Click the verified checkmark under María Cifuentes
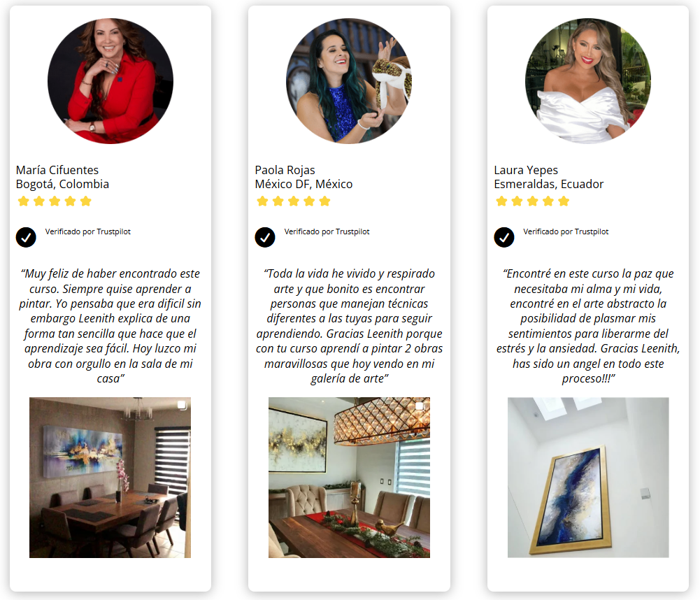Viewport: 700px width, 600px height. pyautogui.click(x=26, y=237)
